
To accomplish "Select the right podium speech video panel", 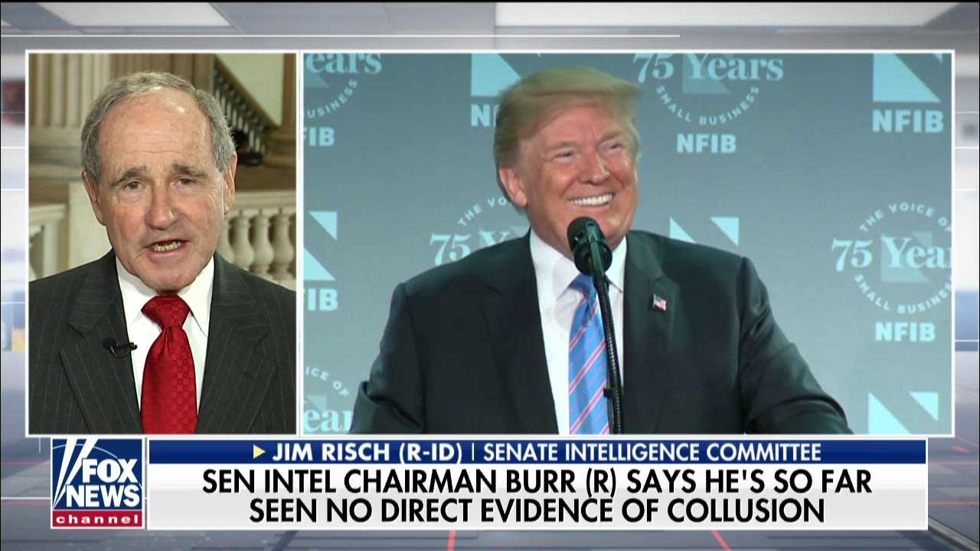I will coord(628,243).
